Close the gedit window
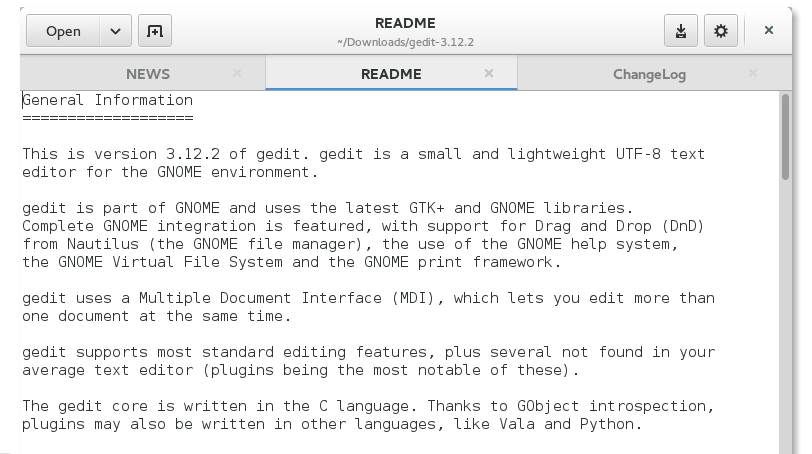This screenshot has height=454, width=812. click(768, 31)
